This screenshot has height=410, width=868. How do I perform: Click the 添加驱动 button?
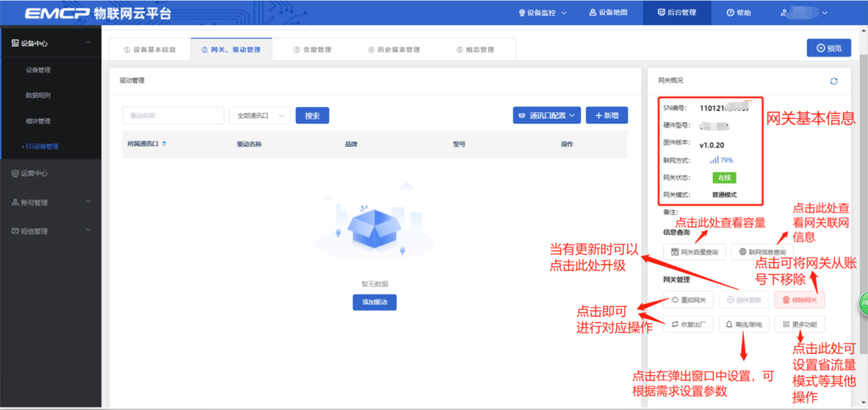pyautogui.click(x=374, y=302)
